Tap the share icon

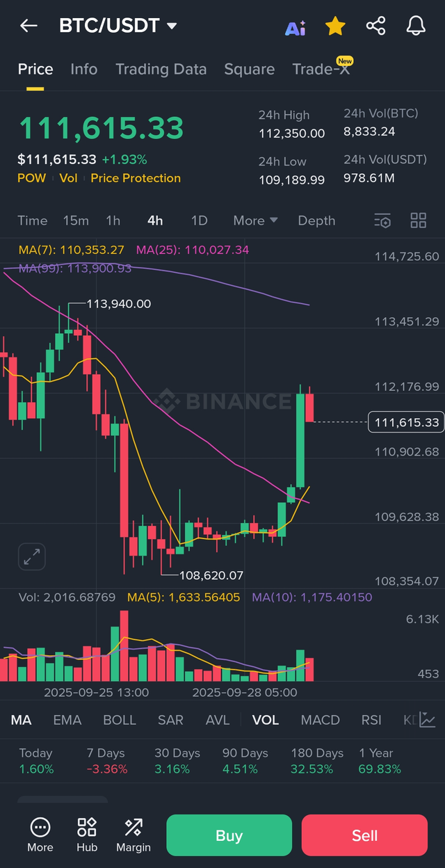[375, 26]
